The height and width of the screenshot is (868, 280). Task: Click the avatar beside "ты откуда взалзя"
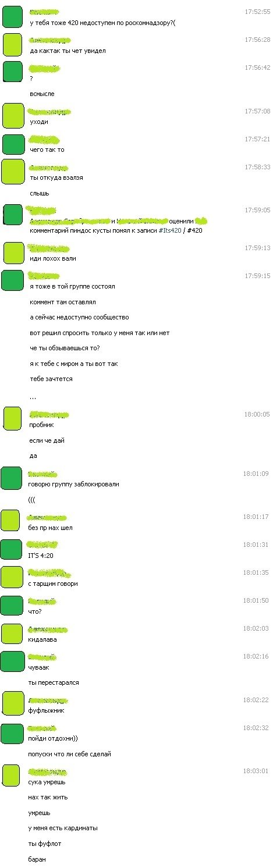click(x=13, y=172)
